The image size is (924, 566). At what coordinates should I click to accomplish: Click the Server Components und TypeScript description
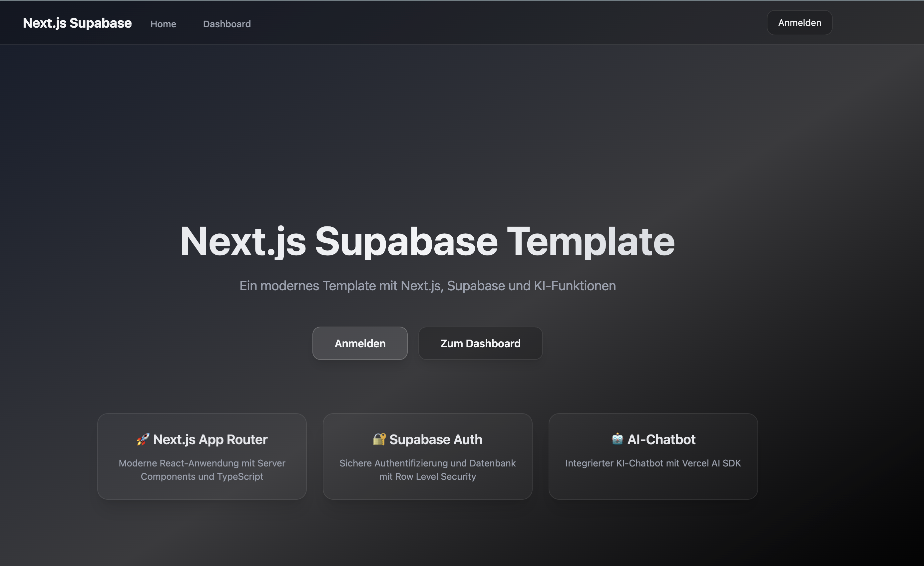202,470
